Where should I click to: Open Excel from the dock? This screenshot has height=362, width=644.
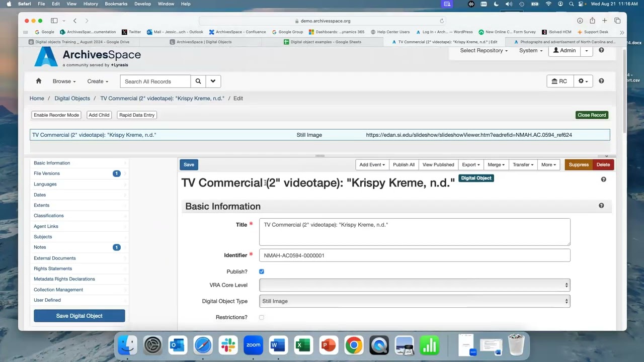pyautogui.click(x=303, y=345)
